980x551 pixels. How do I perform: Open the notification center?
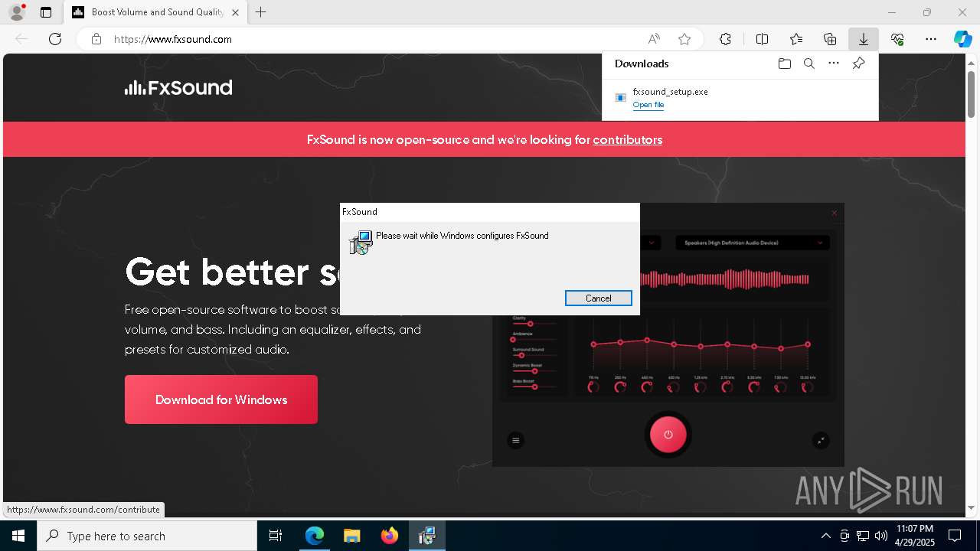[x=955, y=536]
